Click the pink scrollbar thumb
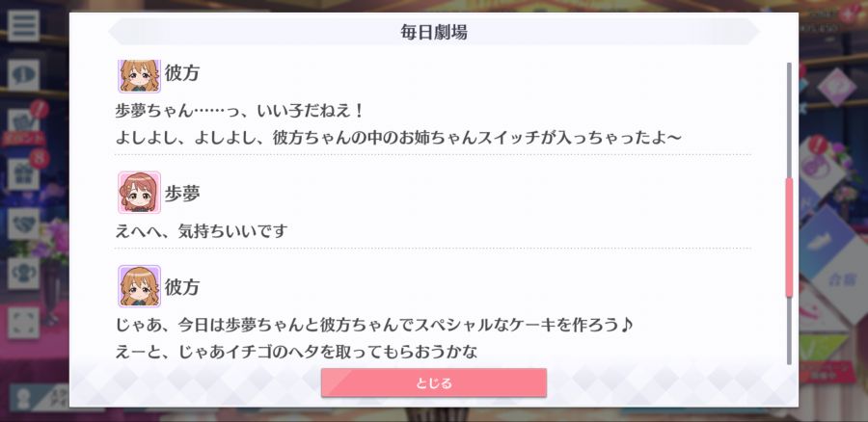Viewport: 868px width, 422px height. coord(789,238)
